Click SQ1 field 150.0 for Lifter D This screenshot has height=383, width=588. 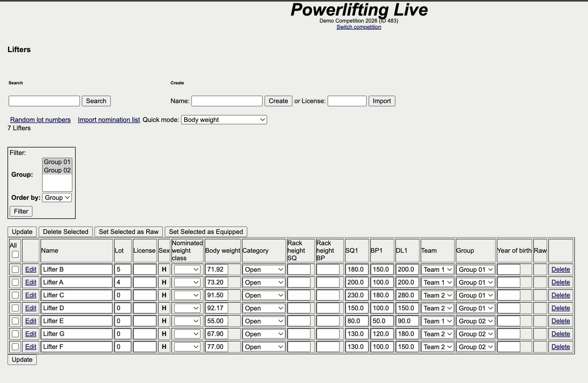click(x=357, y=308)
